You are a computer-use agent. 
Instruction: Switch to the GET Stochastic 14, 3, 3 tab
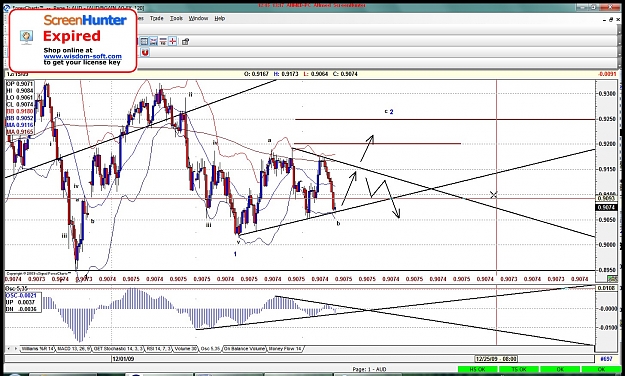click(118, 348)
